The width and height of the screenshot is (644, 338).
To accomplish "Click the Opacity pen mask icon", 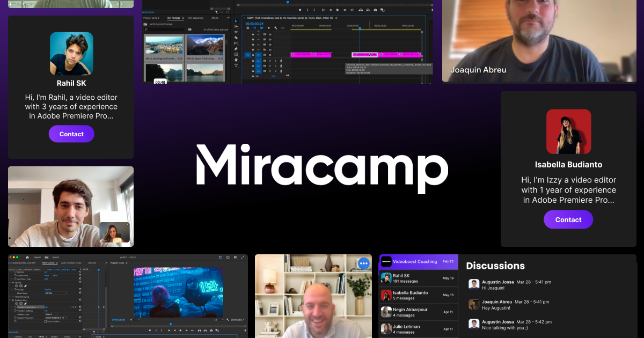I will (25, 286).
